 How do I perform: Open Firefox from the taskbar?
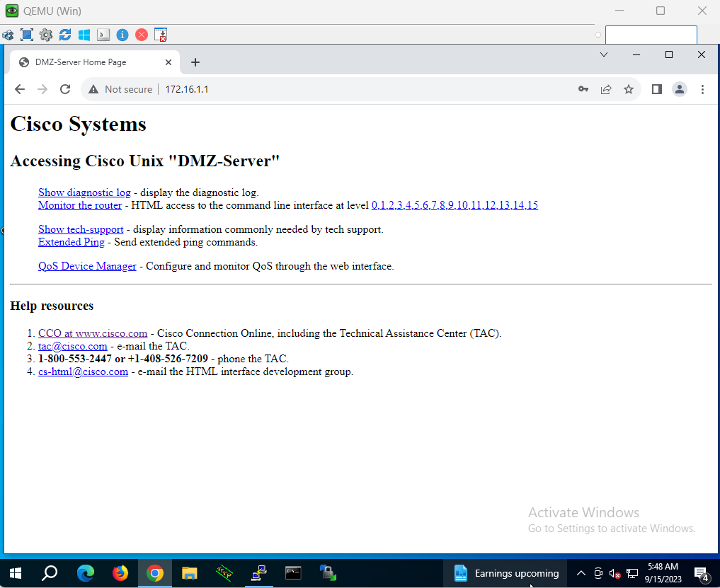click(120, 572)
